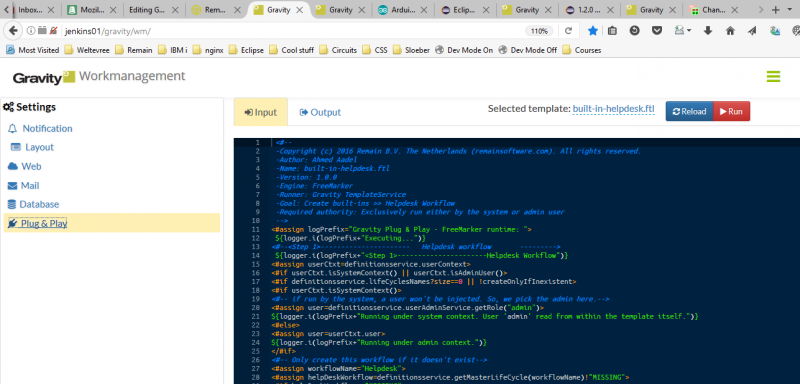The width and height of the screenshot is (800, 384).
Task: Open Mail settings
Action: click(30, 186)
